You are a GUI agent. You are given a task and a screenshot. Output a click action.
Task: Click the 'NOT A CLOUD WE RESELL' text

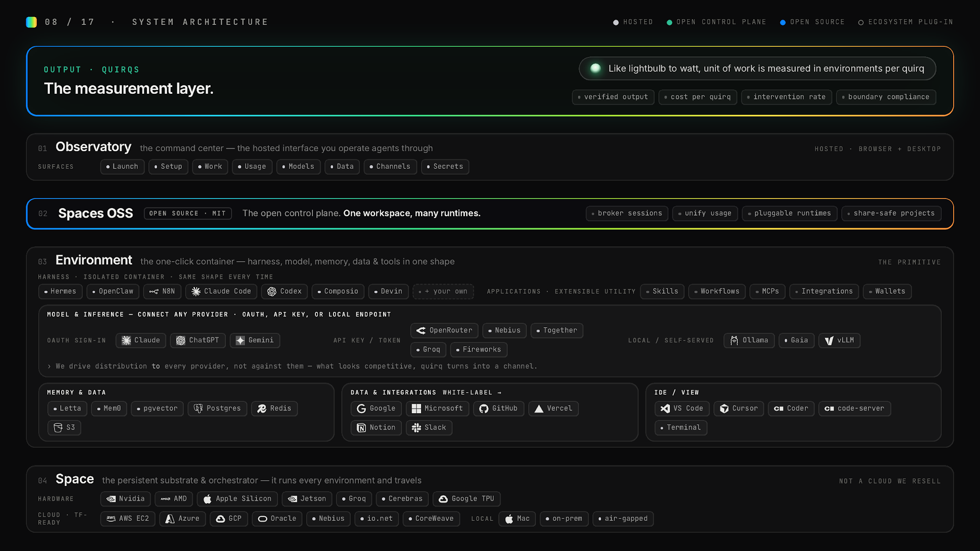click(x=890, y=481)
